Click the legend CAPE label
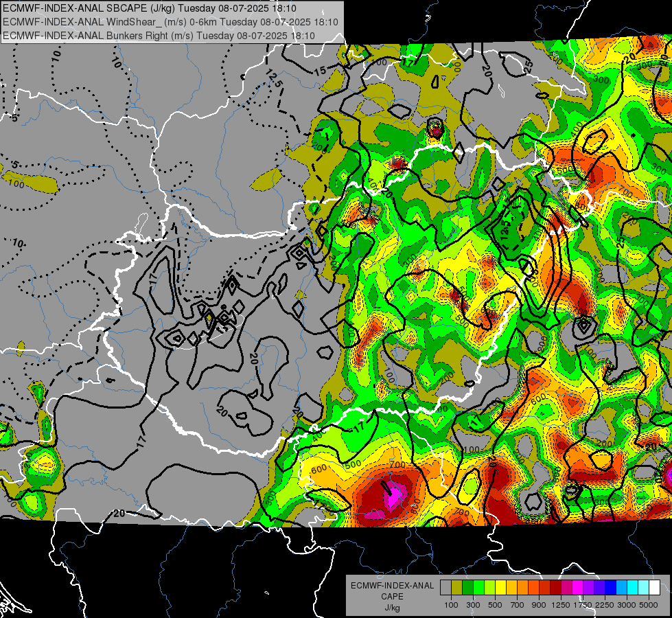The width and height of the screenshot is (672, 618). 392,597
